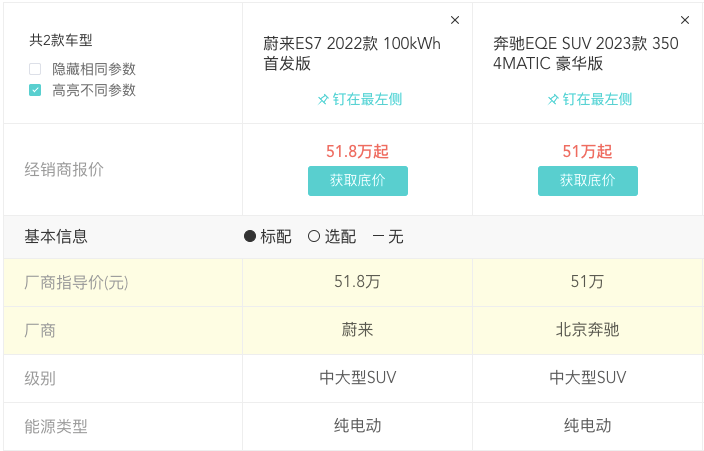The height and width of the screenshot is (451, 704).
Task: Get lowest price for NIO ES7
Action: [x=357, y=181]
